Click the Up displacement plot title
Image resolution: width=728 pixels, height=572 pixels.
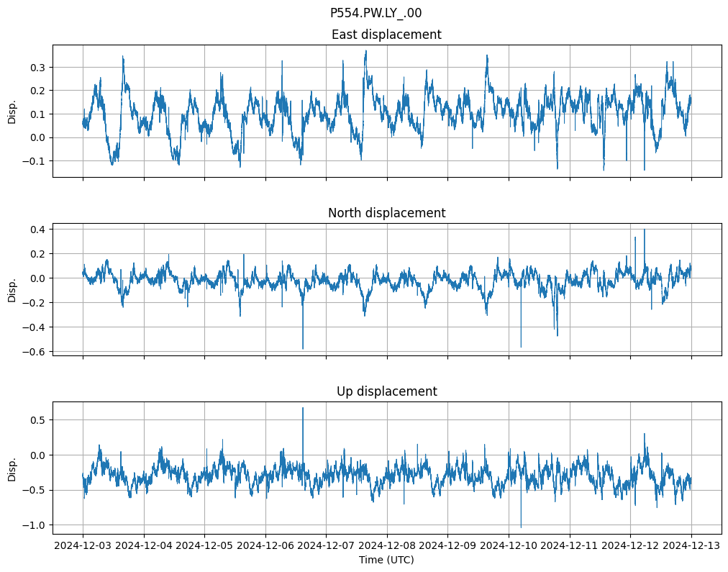(386, 391)
